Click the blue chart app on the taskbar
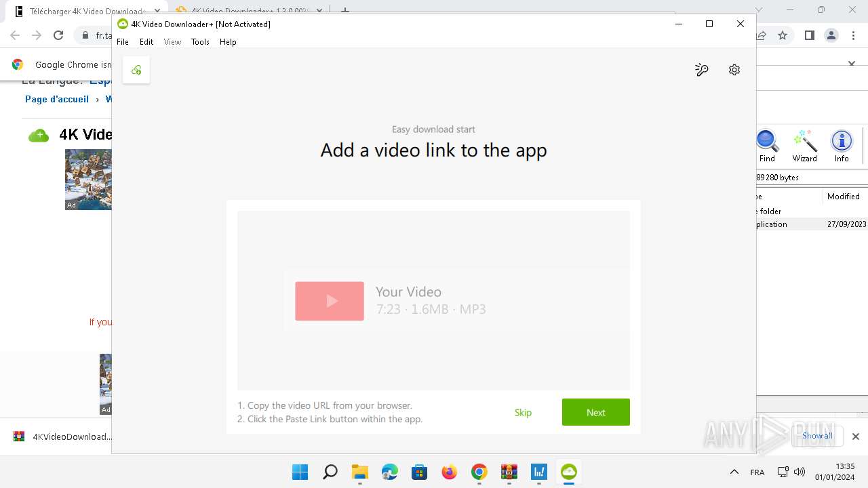This screenshot has width=868, height=488. [x=539, y=472]
